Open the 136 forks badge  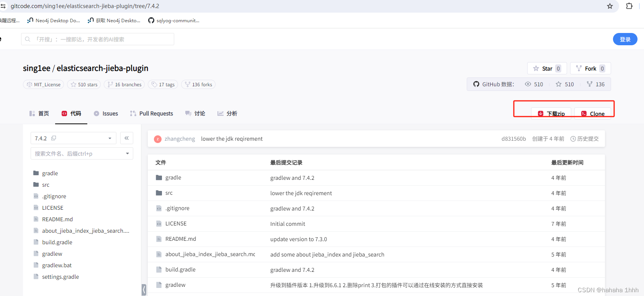click(x=198, y=84)
